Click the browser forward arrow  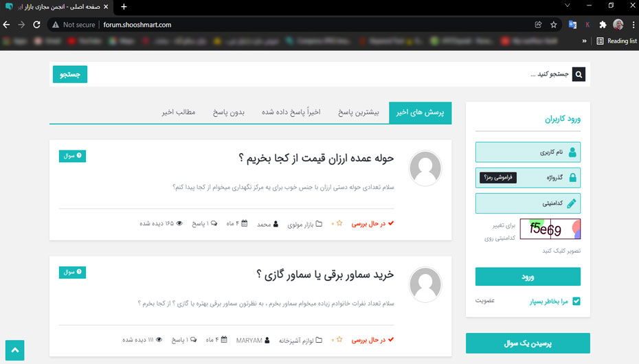coord(21,25)
